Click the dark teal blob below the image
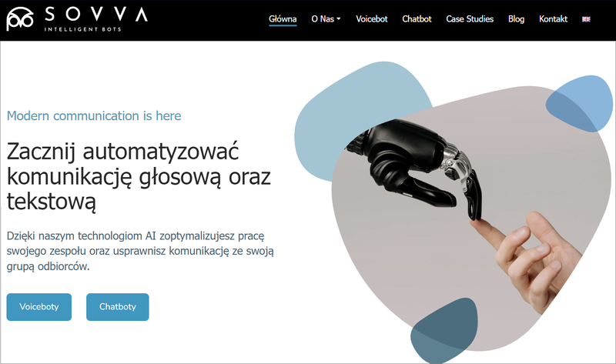The image size is (616, 364). (x=444, y=330)
